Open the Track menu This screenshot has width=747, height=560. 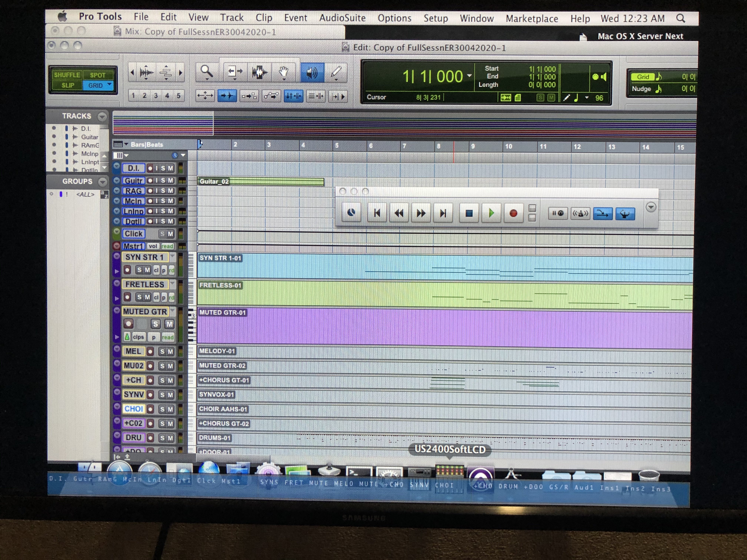point(232,17)
